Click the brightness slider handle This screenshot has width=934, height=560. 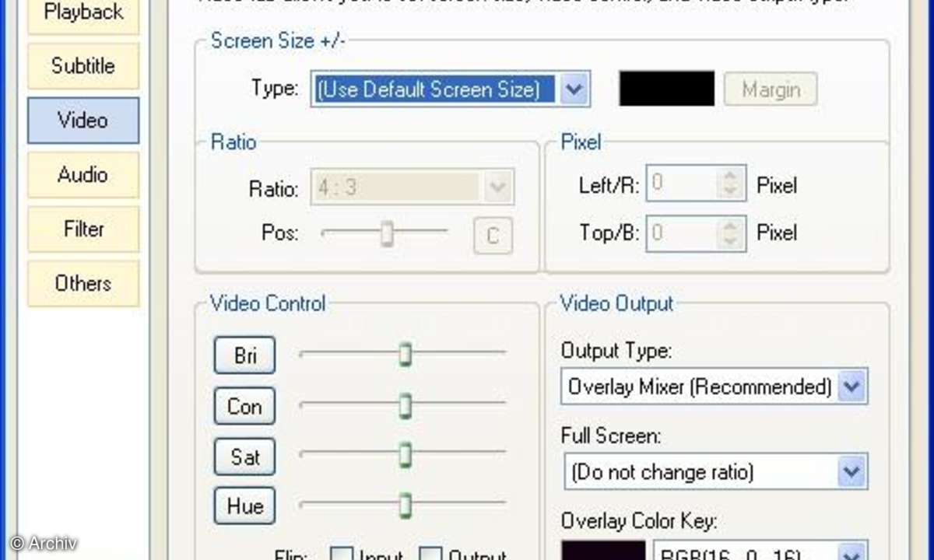[405, 354]
